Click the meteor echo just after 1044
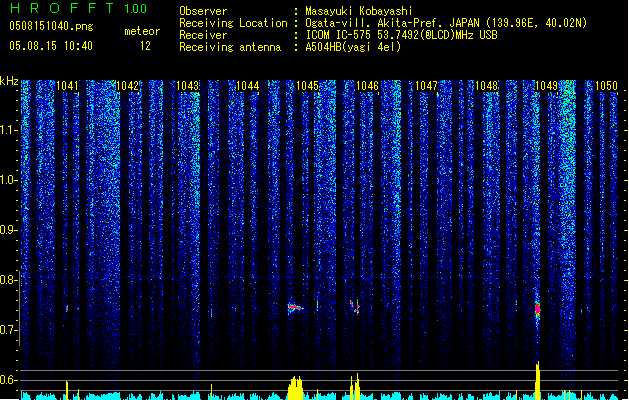The height and width of the screenshot is (400, 629). (295, 308)
